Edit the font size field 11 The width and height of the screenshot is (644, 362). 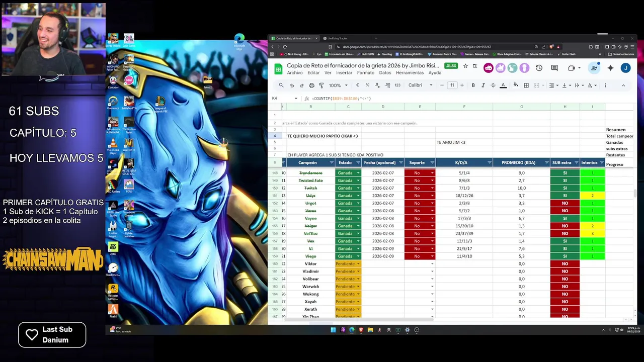452,85
